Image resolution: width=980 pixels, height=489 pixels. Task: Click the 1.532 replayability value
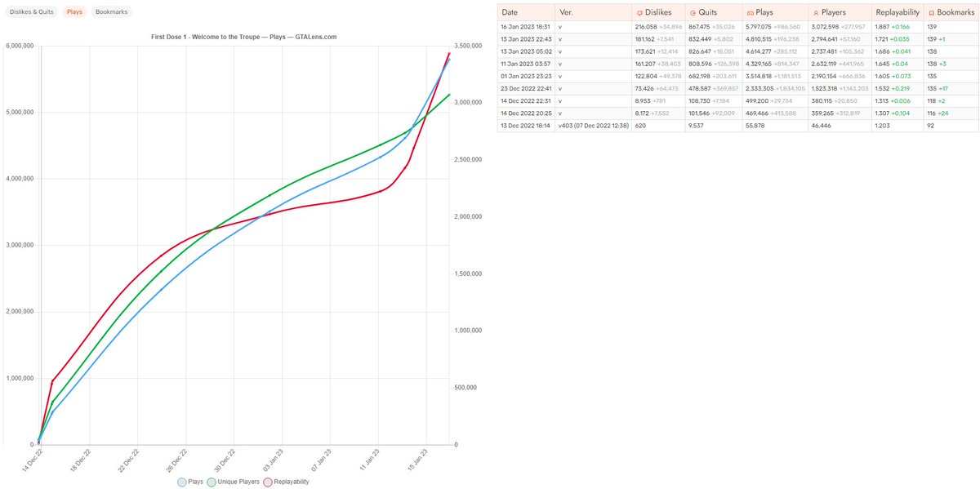(884, 87)
